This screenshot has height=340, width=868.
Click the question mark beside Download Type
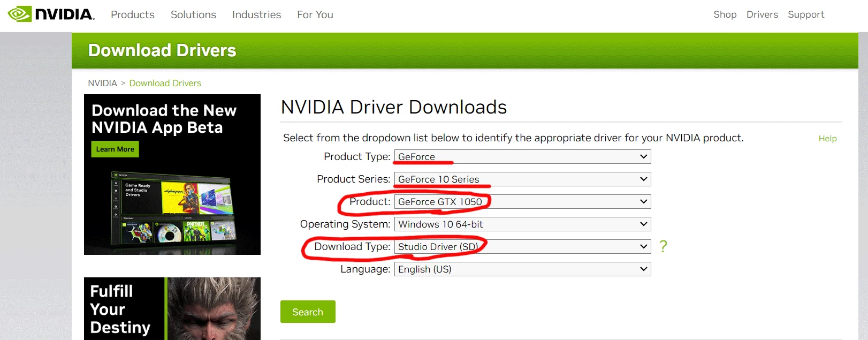[x=664, y=246]
